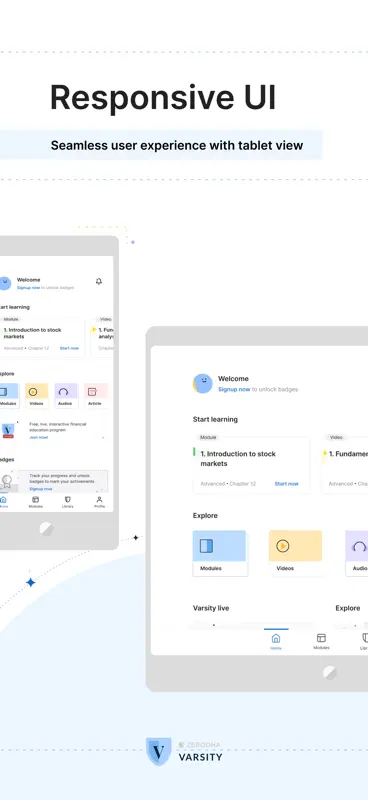Click 'Advanced • Chapter 12' text on large tablet
Viewport: 368px width, 800px height.
(228, 484)
